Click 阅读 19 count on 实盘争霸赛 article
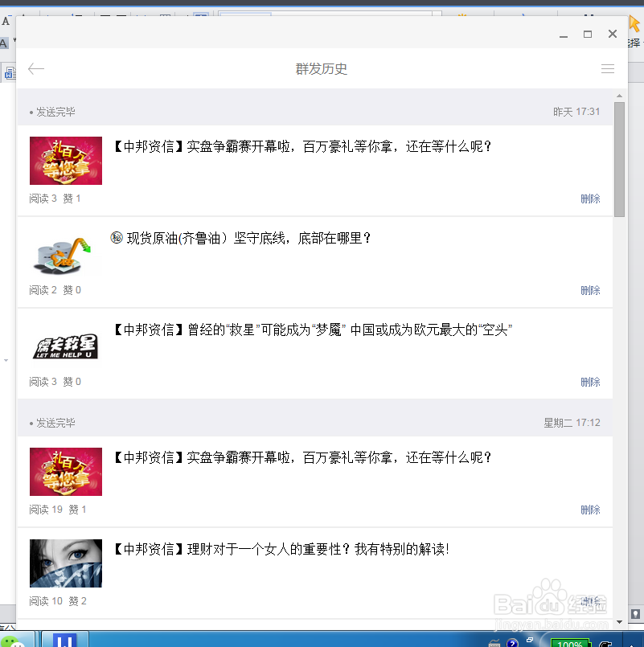Viewport: 644px width, 647px height. 46,510
